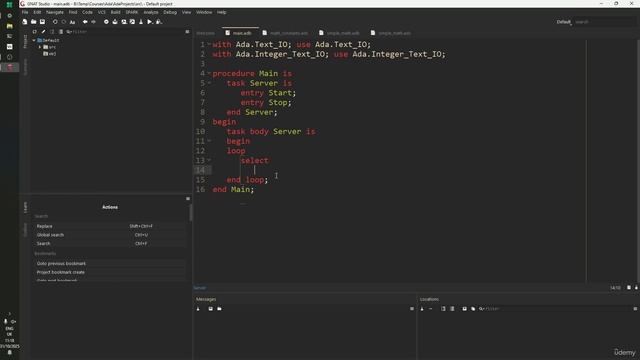This screenshot has width=640, height=360.
Task: Click the global search field at top right
Action: pyautogui.click(x=604, y=22)
